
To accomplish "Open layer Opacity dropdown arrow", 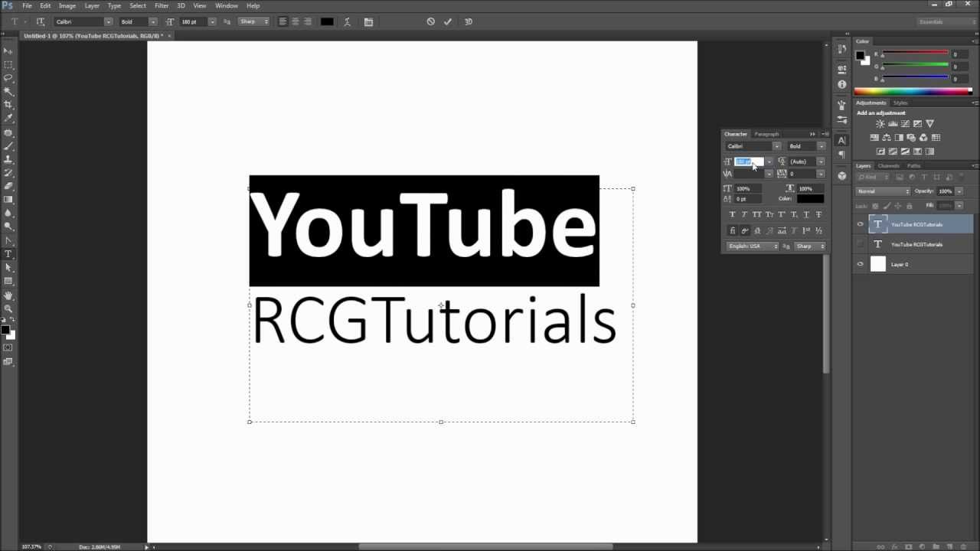I will (x=959, y=191).
